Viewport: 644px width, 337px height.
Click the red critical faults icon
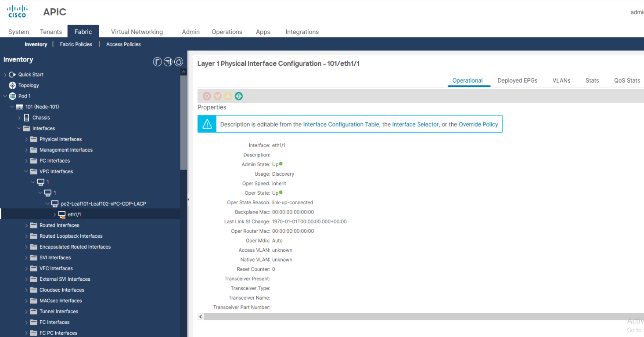(207, 96)
